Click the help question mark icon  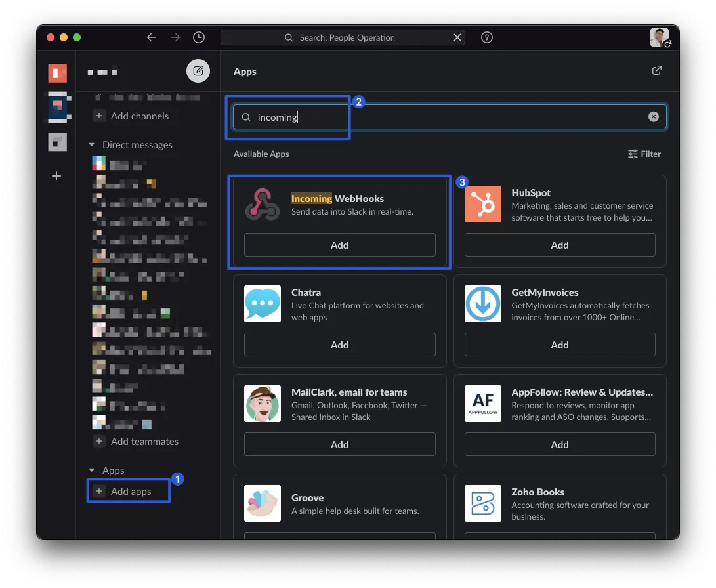(487, 37)
